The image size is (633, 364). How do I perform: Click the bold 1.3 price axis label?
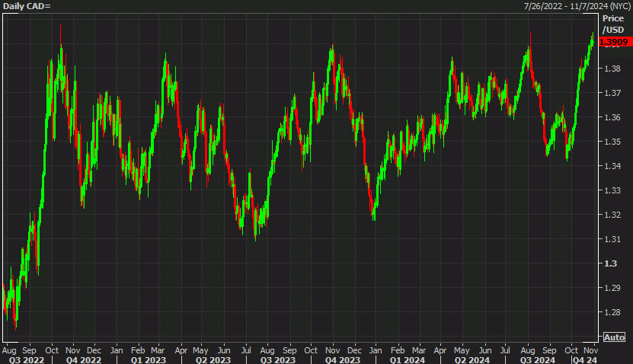[x=610, y=263]
